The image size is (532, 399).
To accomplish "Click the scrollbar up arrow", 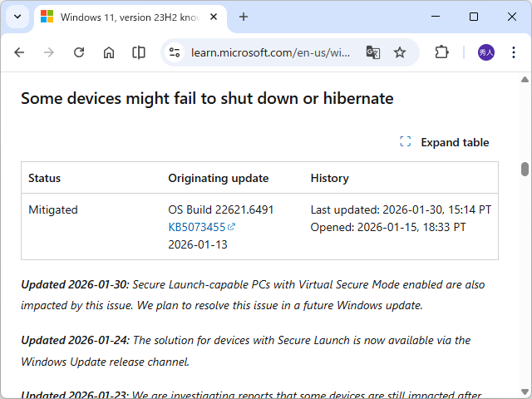I will pos(525,79).
